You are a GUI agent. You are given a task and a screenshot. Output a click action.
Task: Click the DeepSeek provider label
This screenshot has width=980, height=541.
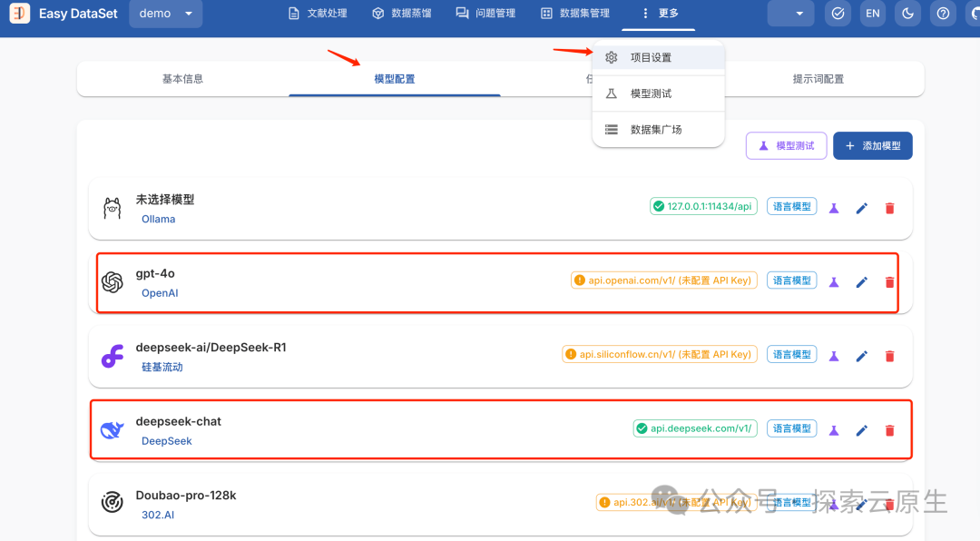click(166, 441)
